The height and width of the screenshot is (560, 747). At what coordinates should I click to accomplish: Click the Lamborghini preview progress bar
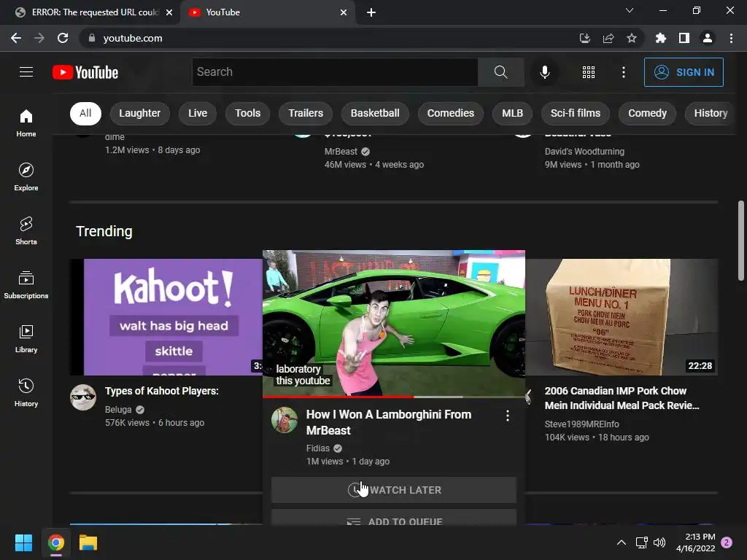pyautogui.click(x=393, y=397)
